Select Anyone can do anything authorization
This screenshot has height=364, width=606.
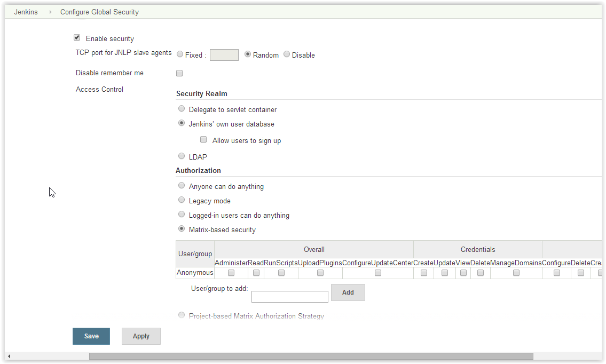click(181, 186)
